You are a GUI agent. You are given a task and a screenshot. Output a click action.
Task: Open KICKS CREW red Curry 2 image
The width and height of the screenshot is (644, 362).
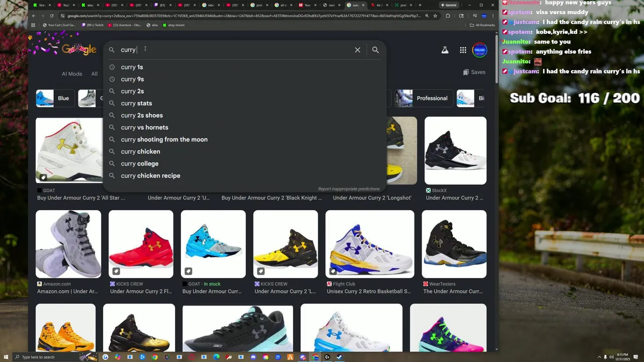[141, 244]
